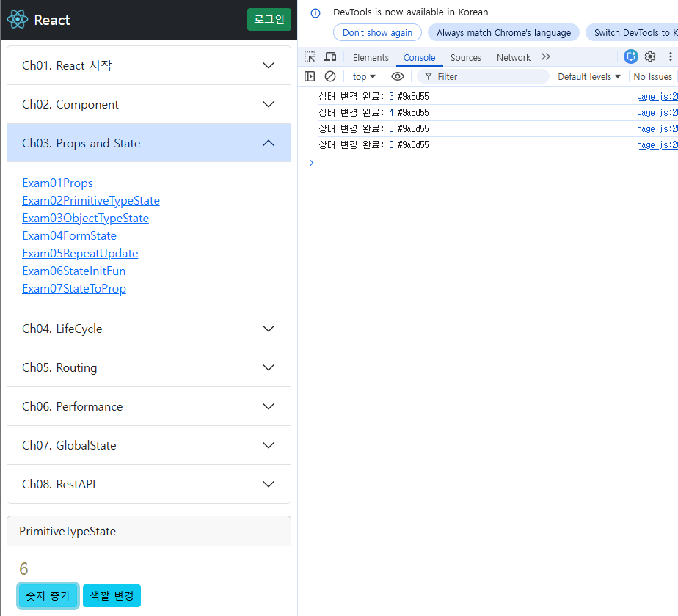Image resolution: width=678 pixels, height=616 pixels.
Task: Open page.js source link for log 5
Action: [x=657, y=129]
